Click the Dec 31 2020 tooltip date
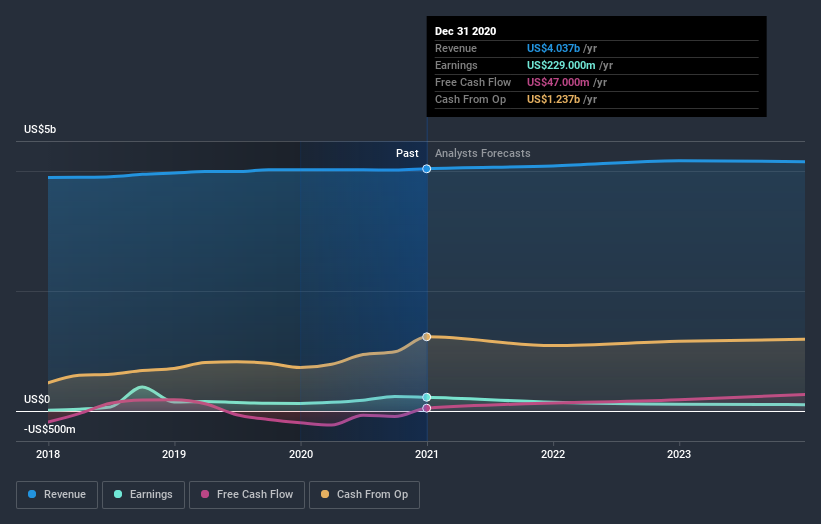Image resolution: width=821 pixels, height=524 pixels. (x=465, y=31)
